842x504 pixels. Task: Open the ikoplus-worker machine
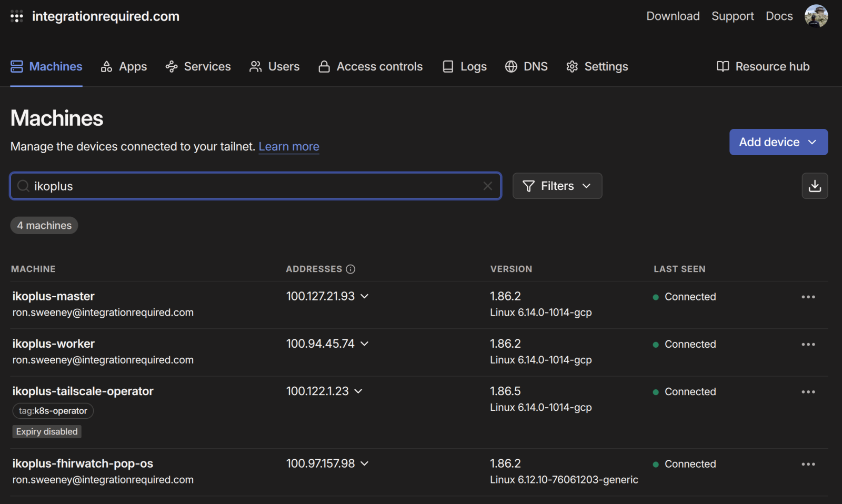[x=54, y=344]
